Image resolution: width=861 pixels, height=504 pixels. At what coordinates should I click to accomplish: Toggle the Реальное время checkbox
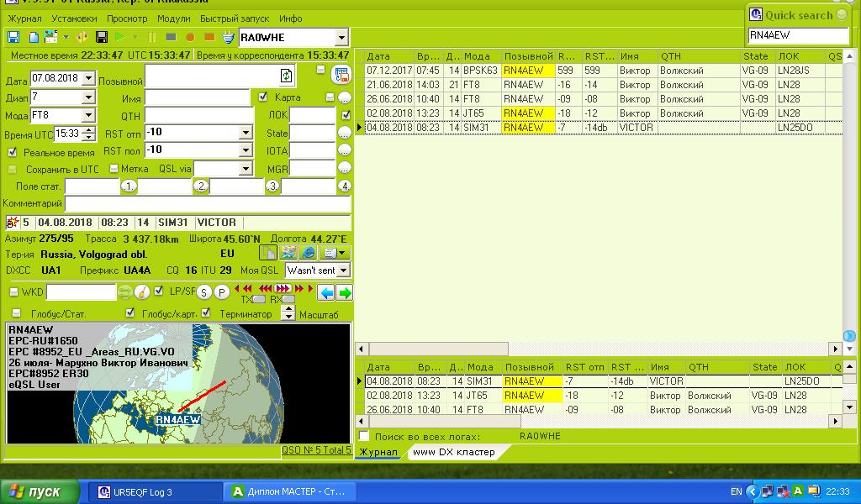(x=13, y=153)
